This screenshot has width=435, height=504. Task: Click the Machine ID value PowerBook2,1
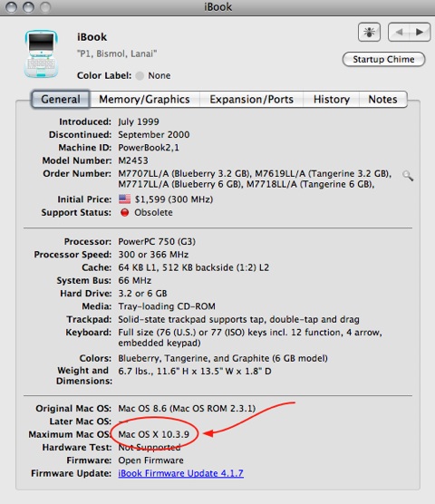tap(149, 148)
